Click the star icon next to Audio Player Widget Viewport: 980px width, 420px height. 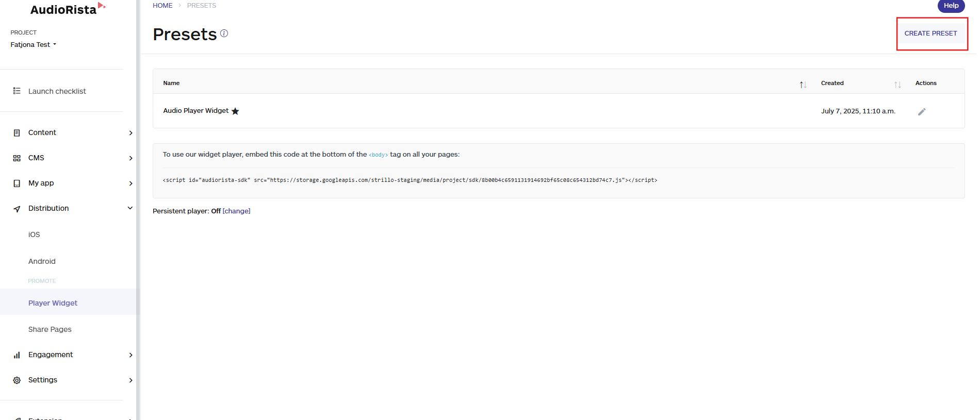click(x=235, y=111)
